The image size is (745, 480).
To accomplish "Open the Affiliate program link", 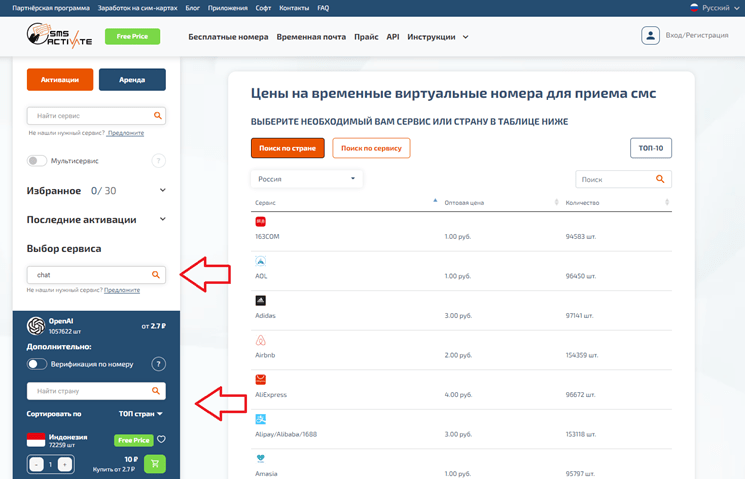I will click(x=51, y=8).
